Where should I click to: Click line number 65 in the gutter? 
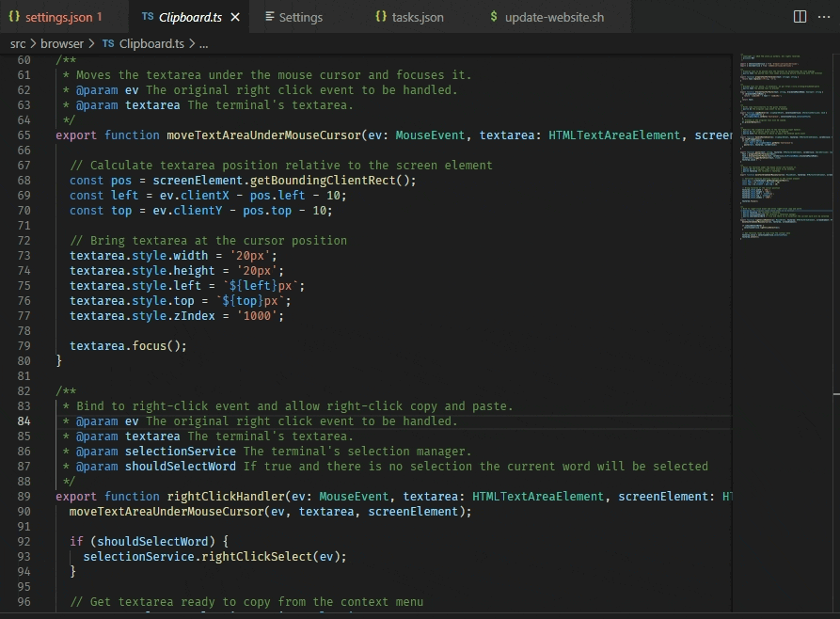(24, 135)
